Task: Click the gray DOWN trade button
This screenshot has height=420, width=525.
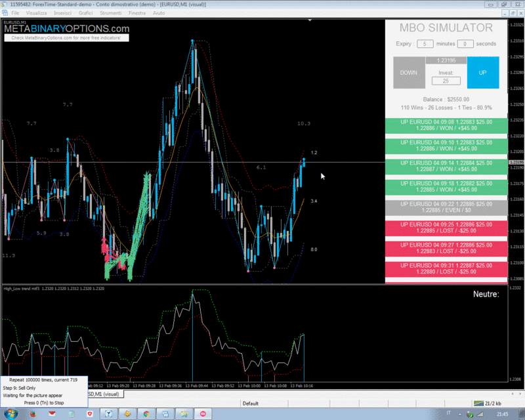Action: pyautogui.click(x=409, y=73)
